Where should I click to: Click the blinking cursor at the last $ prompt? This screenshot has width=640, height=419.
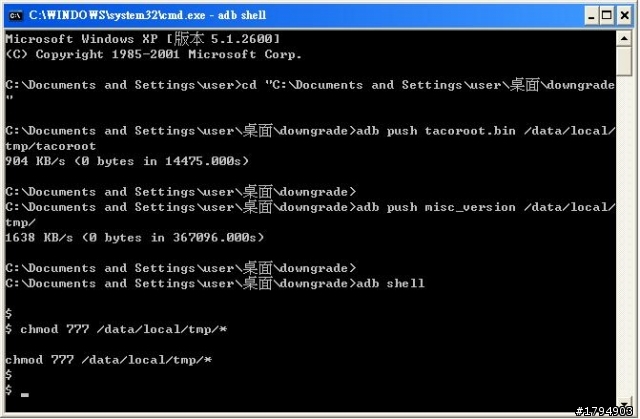25,395
